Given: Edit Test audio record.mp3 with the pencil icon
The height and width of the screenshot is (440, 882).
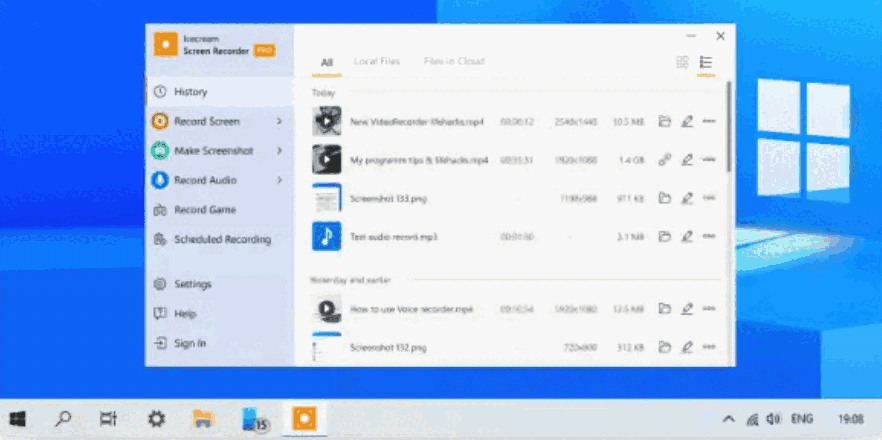Looking at the screenshot, I should click(687, 236).
